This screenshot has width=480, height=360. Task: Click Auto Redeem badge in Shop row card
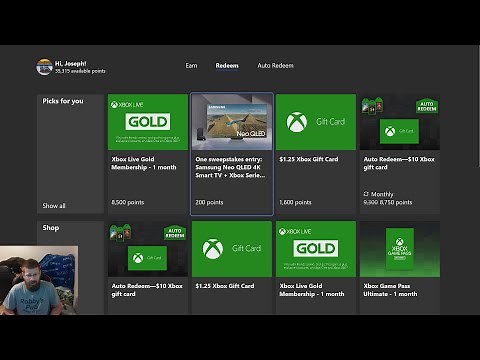coord(175,233)
